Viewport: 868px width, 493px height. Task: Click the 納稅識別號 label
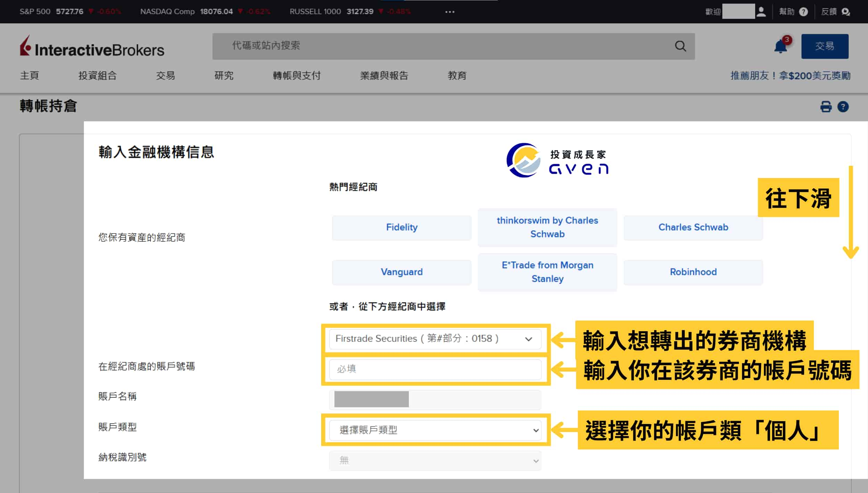[122, 457]
